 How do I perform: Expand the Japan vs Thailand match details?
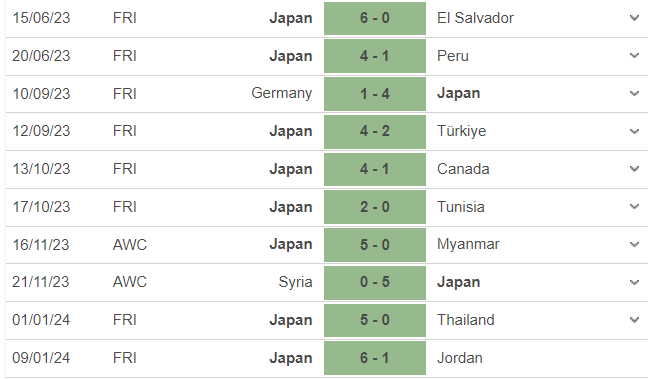(634, 319)
